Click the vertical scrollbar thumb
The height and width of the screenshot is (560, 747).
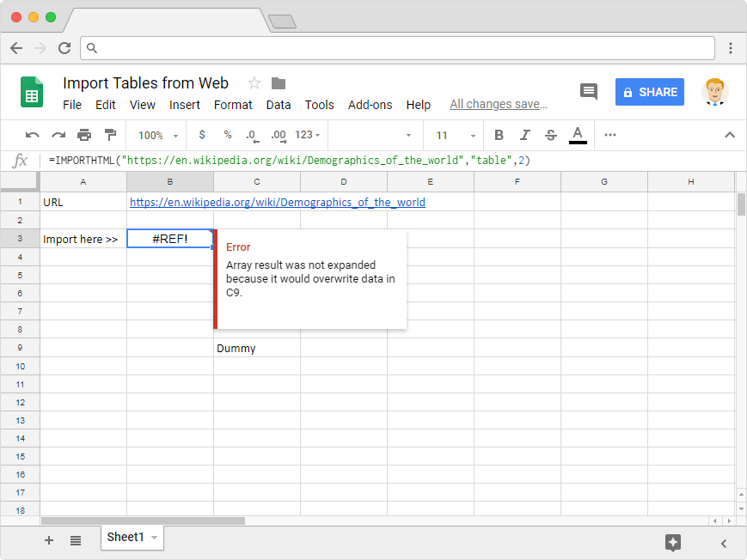[741, 204]
